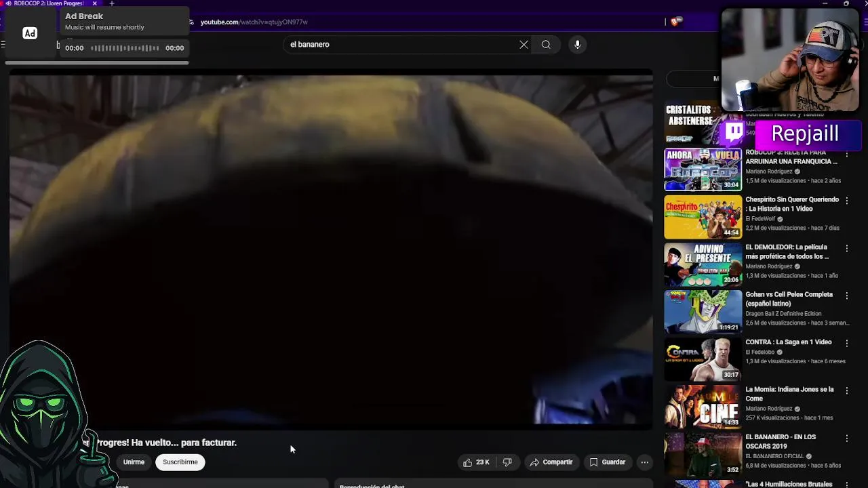Open options menu for the CONTRA video

click(x=847, y=343)
